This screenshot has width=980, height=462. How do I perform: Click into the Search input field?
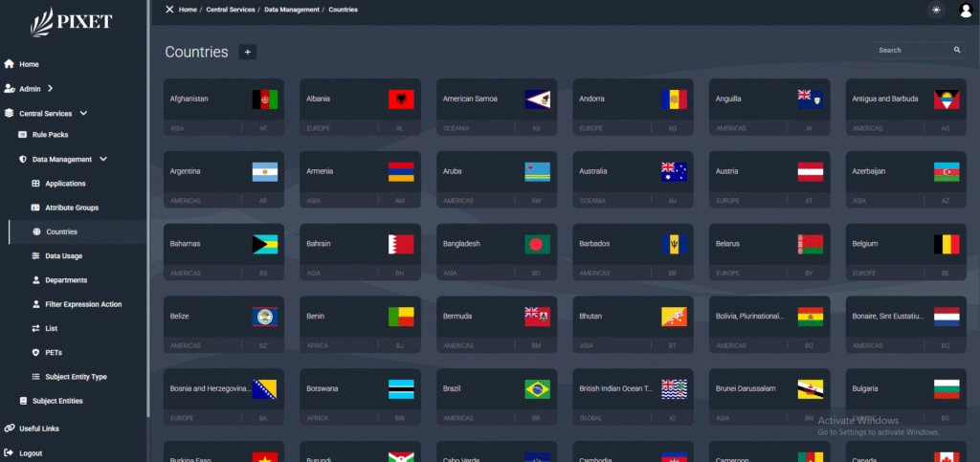911,50
